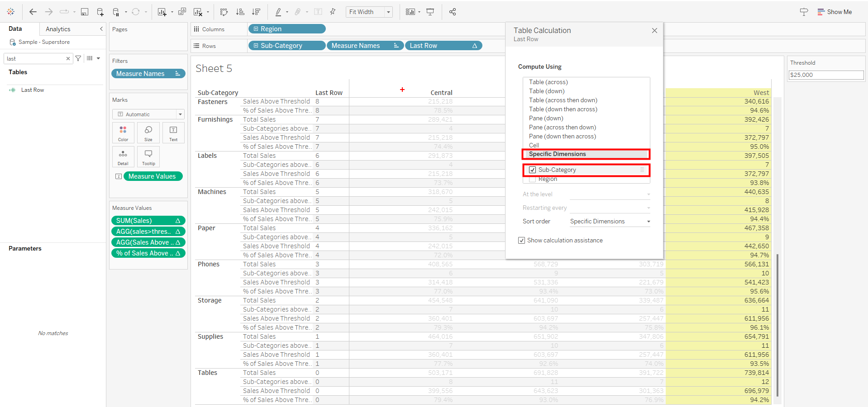Click the Duplicate worksheet icon

[x=182, y=12]
